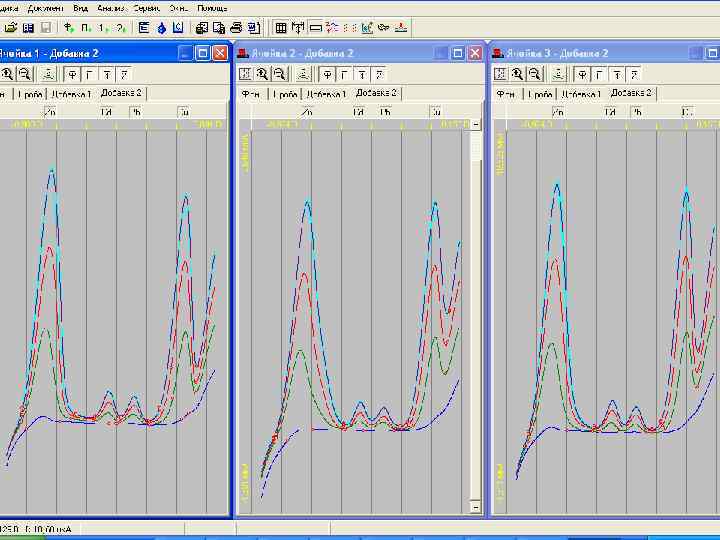Switch to Фон tab in Ячейка 2
This screenshot has height=540, width=720.
252,94
